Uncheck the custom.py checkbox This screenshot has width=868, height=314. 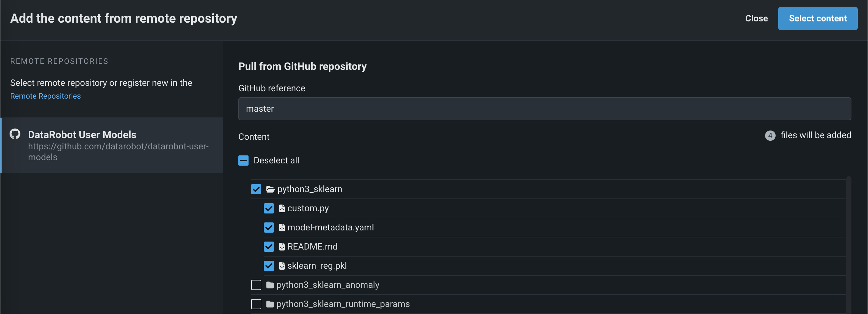[269, 208]
